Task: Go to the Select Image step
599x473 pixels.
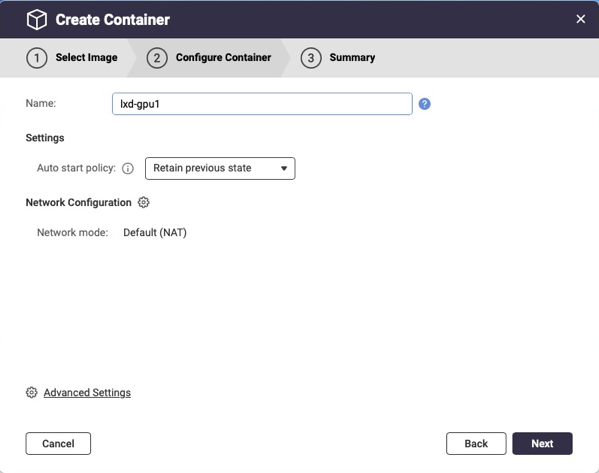Action: (87, 57)
